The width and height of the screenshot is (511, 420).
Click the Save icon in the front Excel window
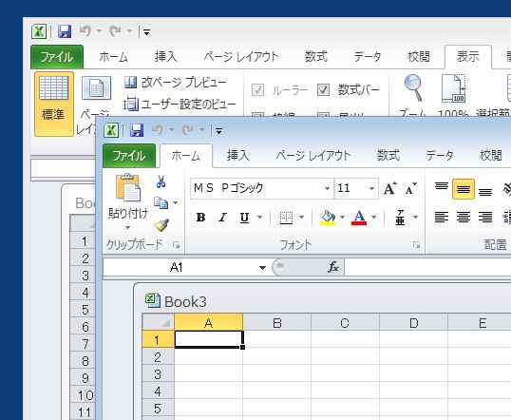[x=137, y=130]
